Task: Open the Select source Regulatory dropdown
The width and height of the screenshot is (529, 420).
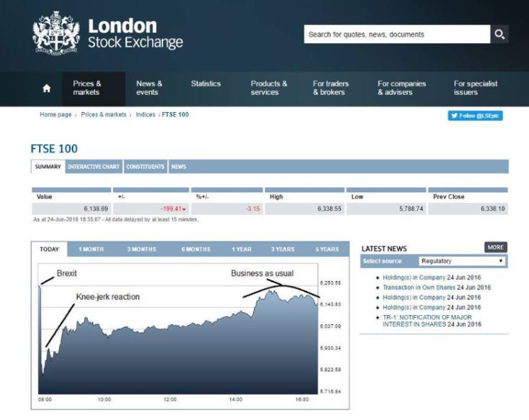Action: point(462,261)
